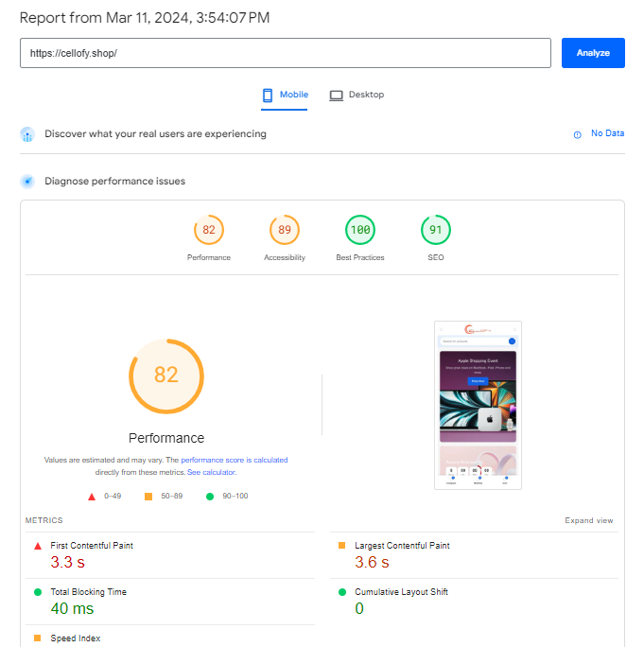The width and height of the screenshot is (644, 647).
Task: Edit the URL field containing https://cellofy.shop/
Action: click(285, 53)
